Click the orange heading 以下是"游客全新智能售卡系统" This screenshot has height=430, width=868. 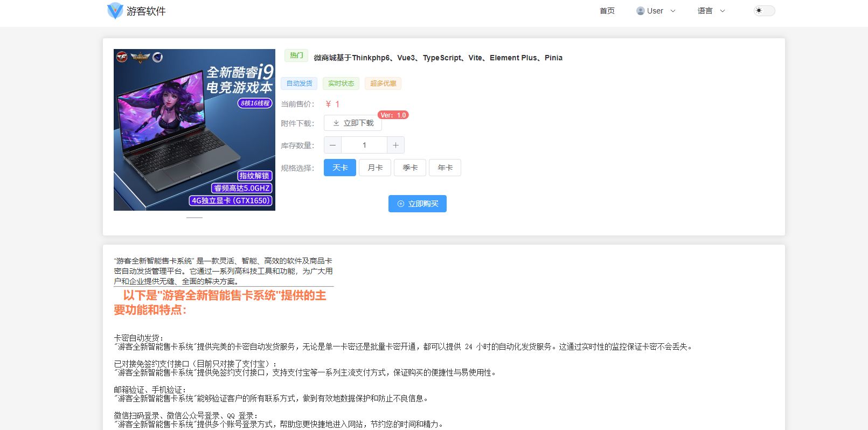(x=220, y=302)
